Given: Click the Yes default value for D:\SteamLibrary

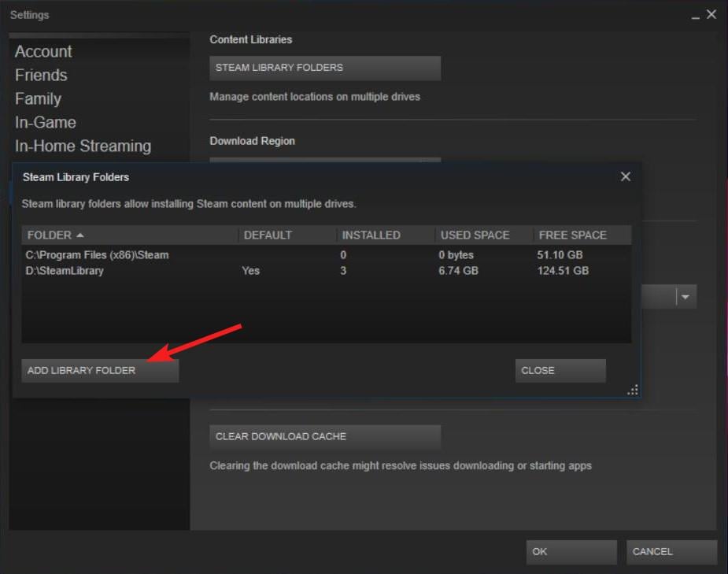Looking at the screenshot, I should (250, 271).
